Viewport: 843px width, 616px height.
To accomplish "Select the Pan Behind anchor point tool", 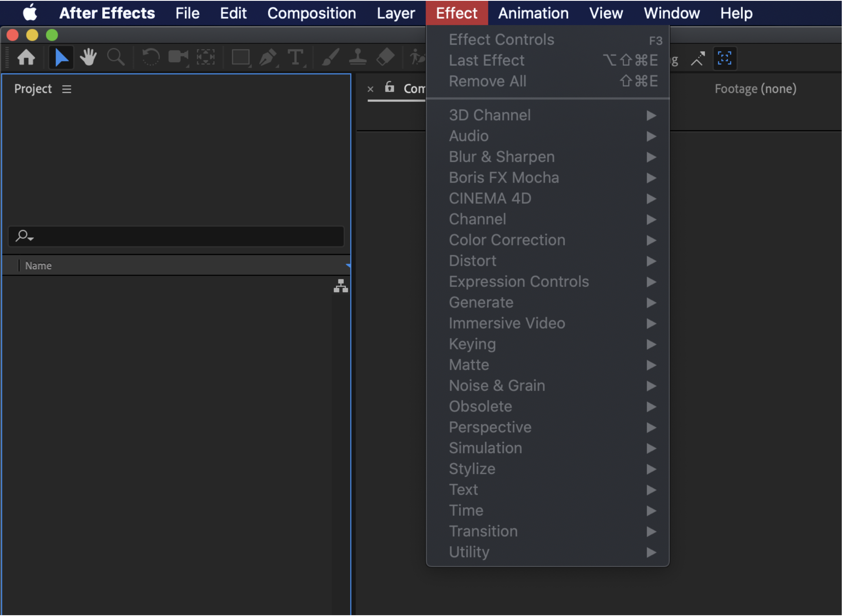I will (x=206, y=57).
